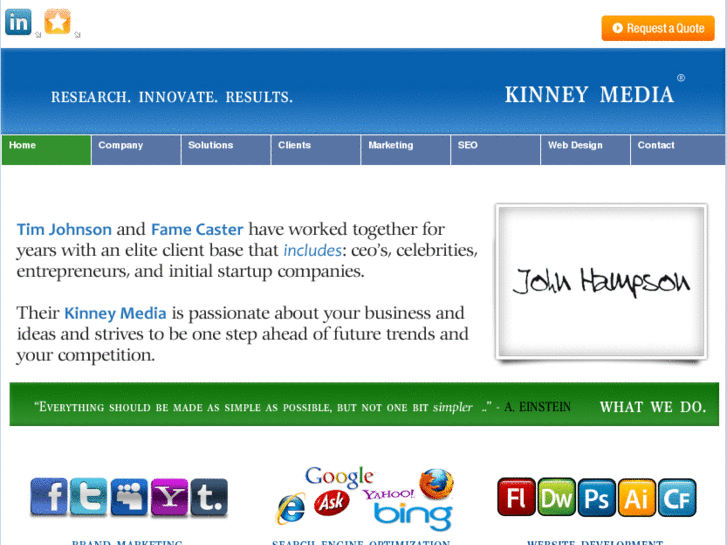Open the Solutions menu item
This screenshot has width=727, height=545.
coord(226,150)
